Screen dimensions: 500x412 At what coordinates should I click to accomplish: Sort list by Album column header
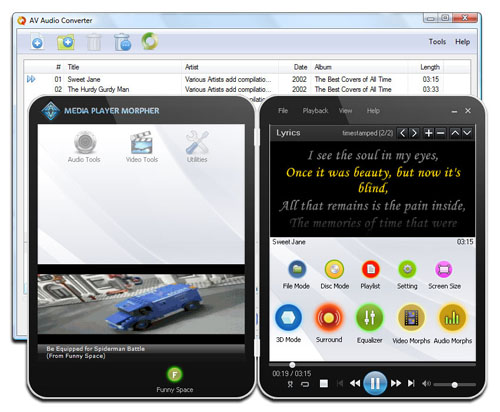coord(323,67)
